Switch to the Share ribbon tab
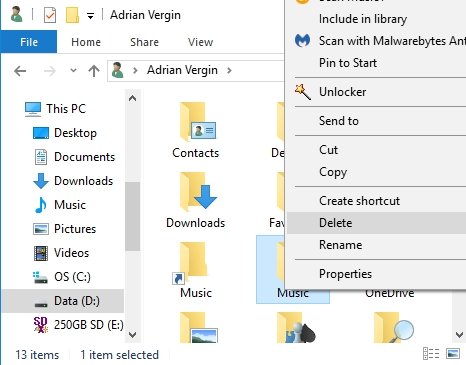 click(x=144, y=42)
